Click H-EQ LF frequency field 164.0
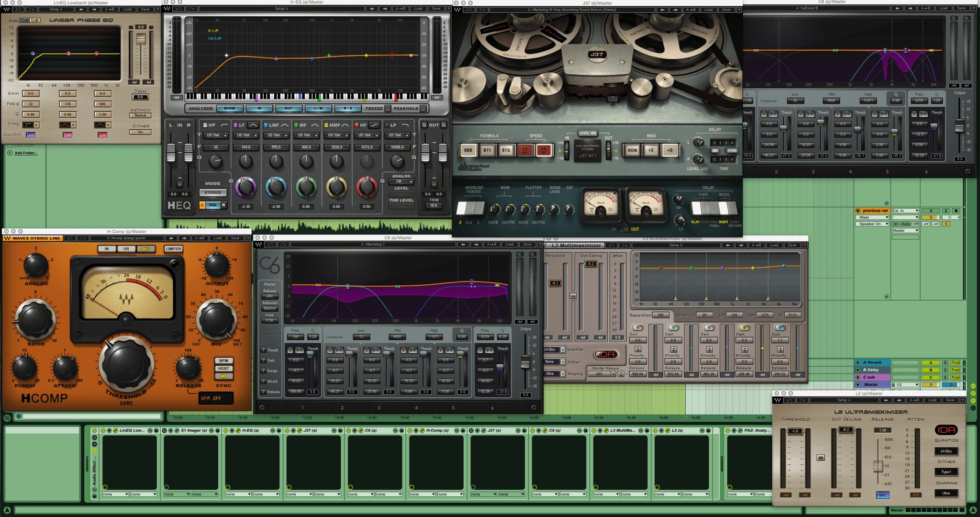This screenshot has width=980, height=517. pyautogui.click(x=246, y=147)
